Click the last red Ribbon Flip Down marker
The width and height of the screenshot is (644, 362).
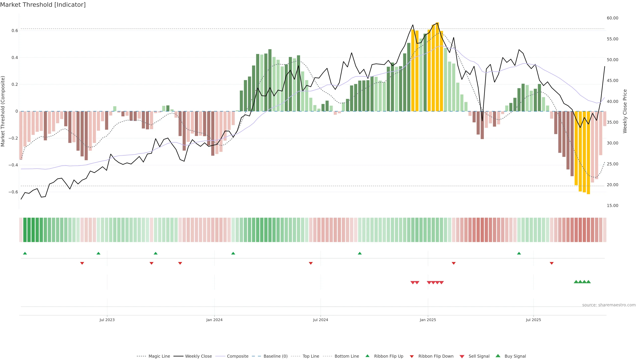point(551,263)
